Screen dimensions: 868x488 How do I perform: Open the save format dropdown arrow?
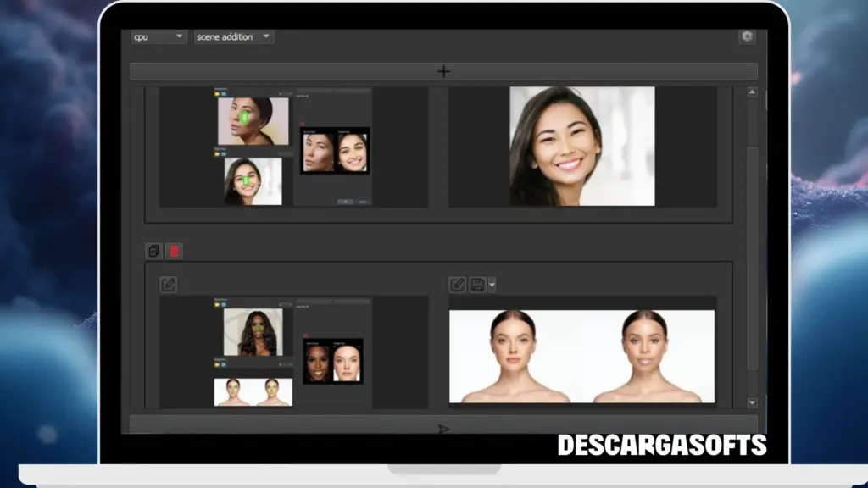click(x=490, y=285)
